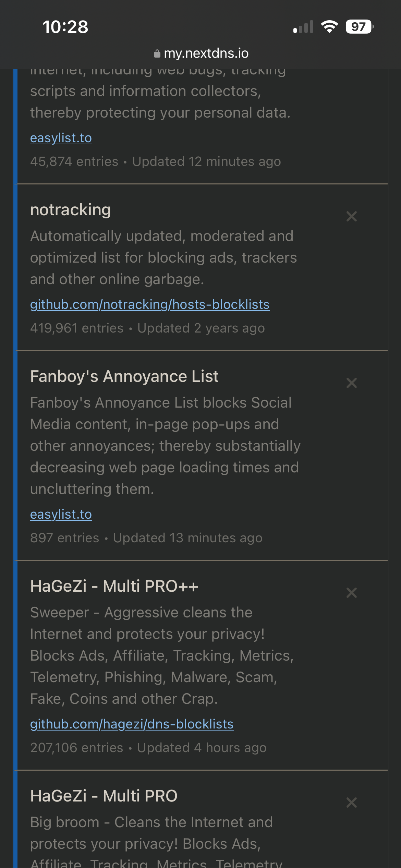
Task: Select the Fanboy's Annoyance List title
Action: [x=124, y=376]
